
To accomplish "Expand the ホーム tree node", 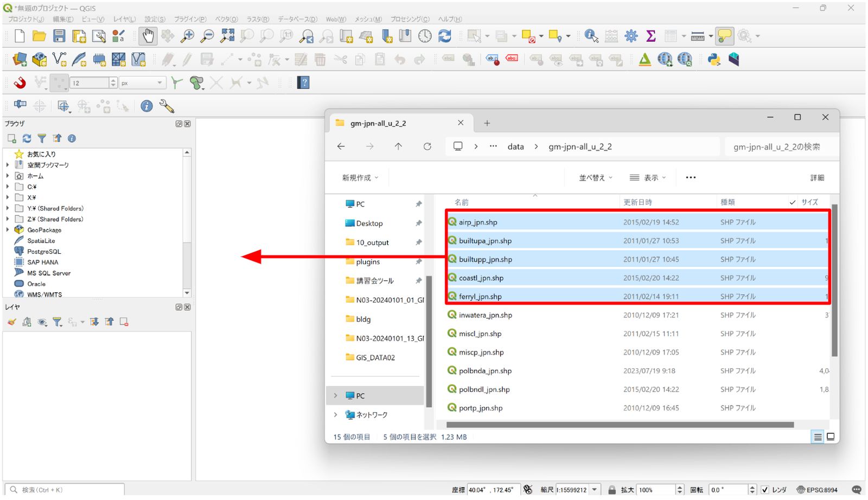I will coord(8,176).
